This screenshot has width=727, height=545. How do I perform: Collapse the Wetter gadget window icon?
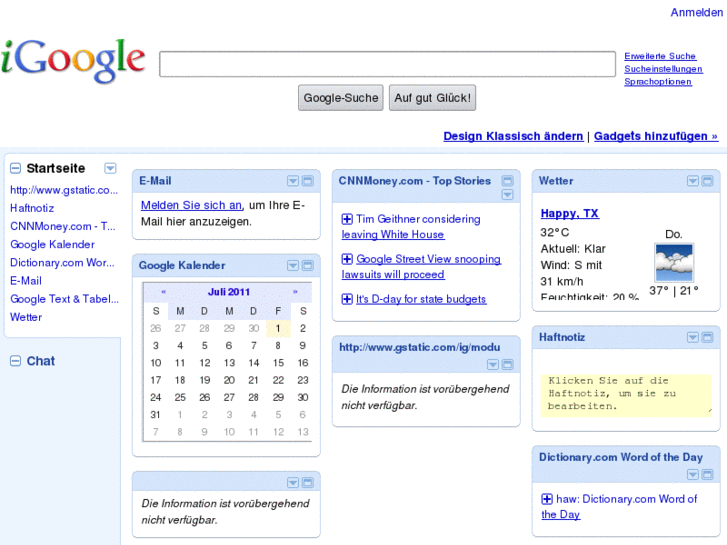708,181
